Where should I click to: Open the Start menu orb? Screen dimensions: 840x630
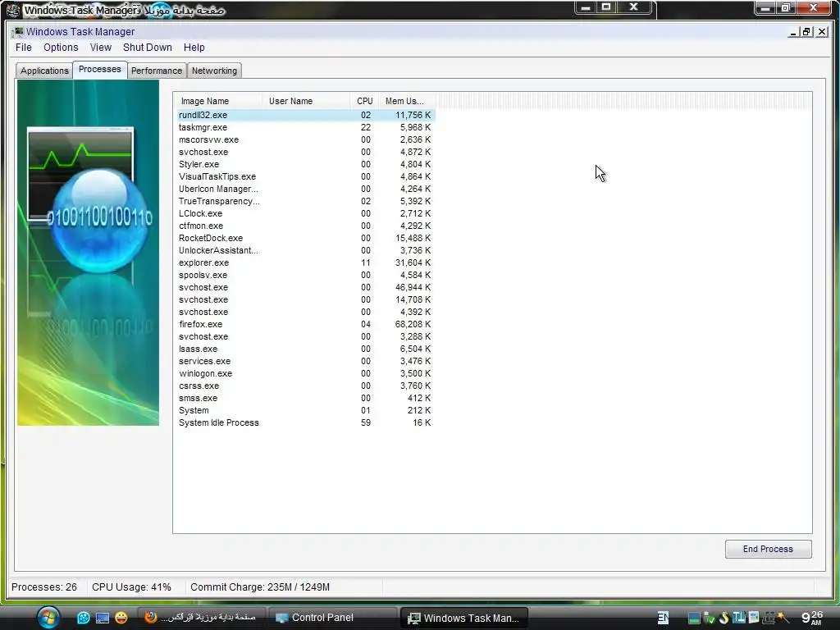48,617
